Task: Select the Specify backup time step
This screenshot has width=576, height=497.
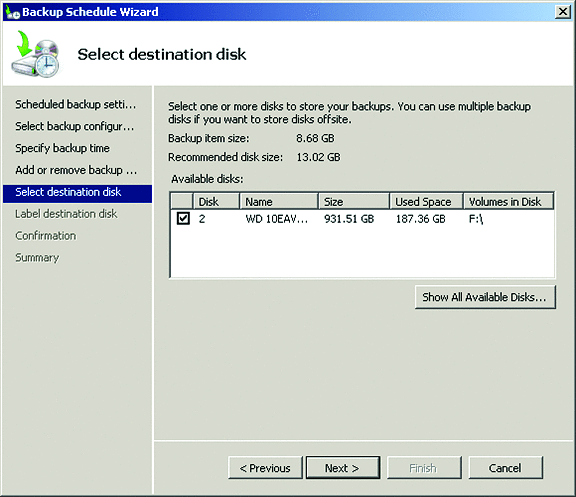Action: (x=62, y=148)
